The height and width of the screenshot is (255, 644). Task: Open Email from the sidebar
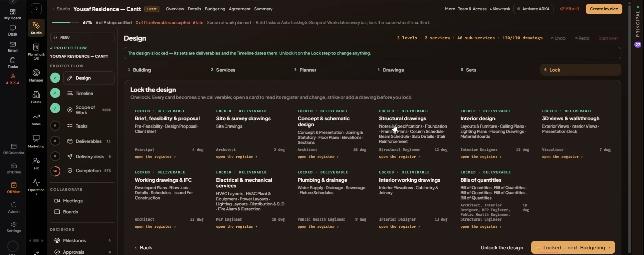click(13, 47)
